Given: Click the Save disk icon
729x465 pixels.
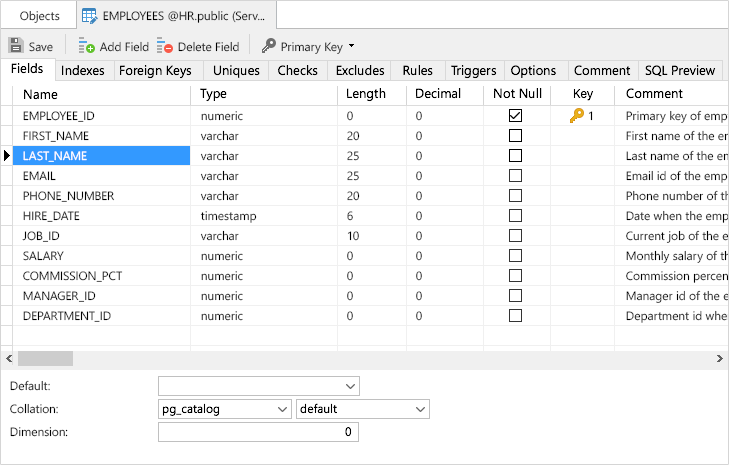Looking at the screenshot, I should click(x=16, y=46).
